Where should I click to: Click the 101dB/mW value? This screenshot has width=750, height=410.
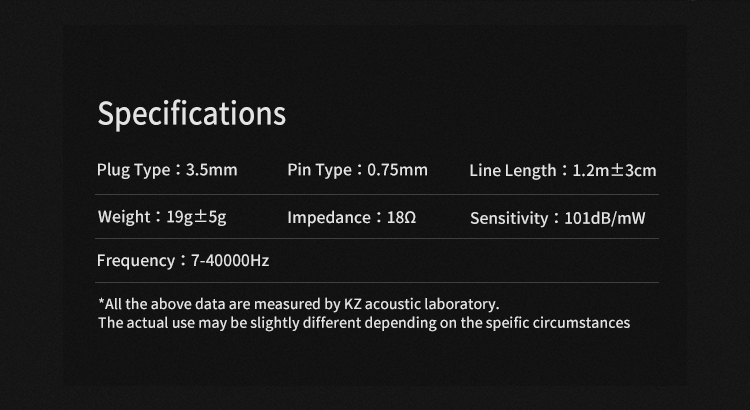tap(605, 218)
